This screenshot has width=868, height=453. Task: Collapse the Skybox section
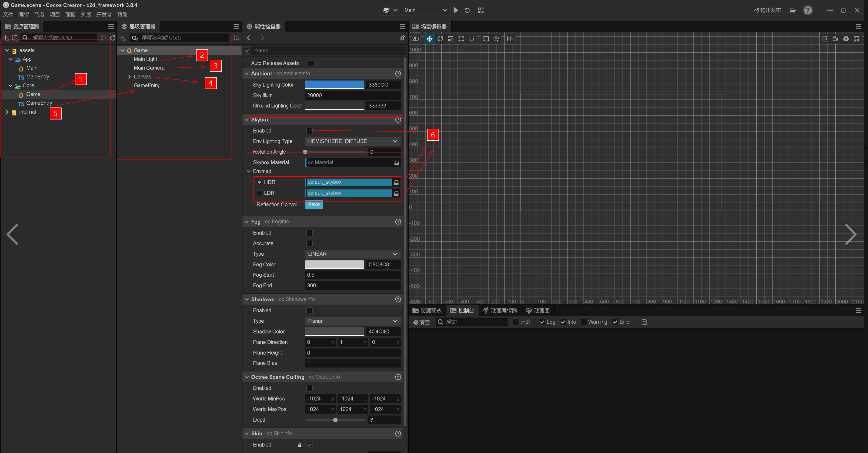247,120
